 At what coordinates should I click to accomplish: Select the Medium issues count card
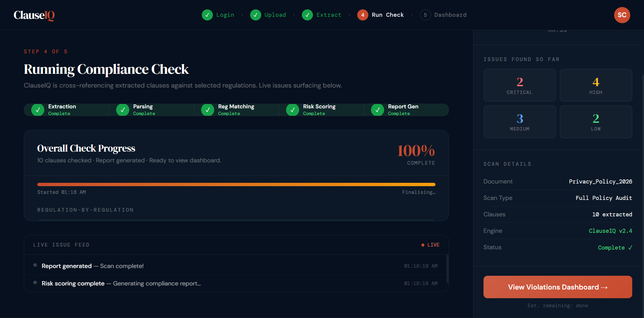pos(519,122)
